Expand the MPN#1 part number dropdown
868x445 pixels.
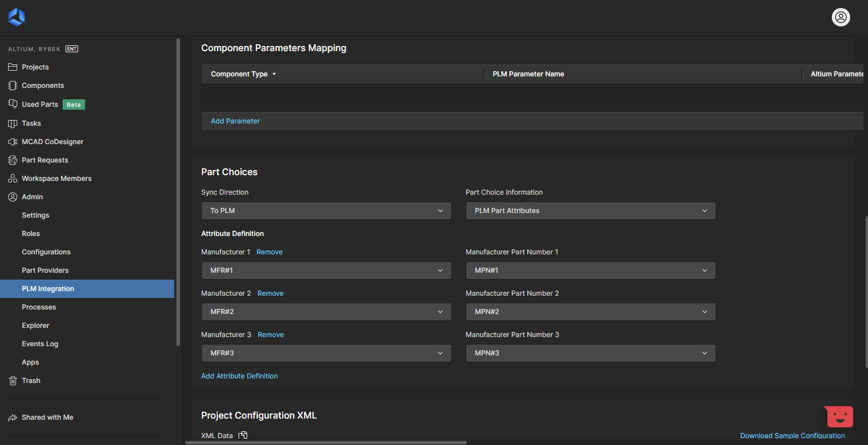click(590, 270)
